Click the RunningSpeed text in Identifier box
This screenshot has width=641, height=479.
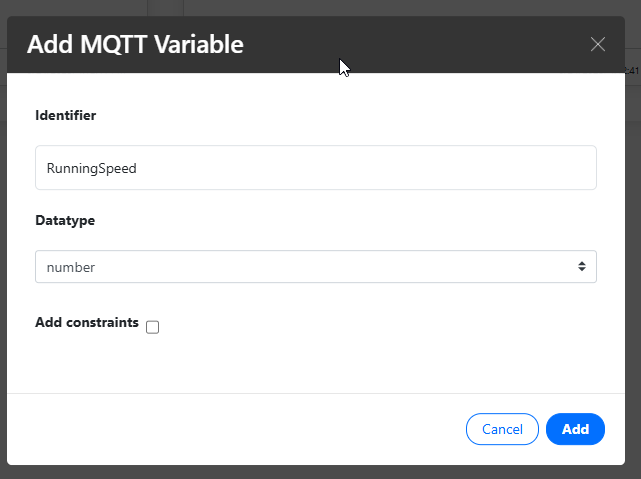pyautogui.click(x=92, y=168)
